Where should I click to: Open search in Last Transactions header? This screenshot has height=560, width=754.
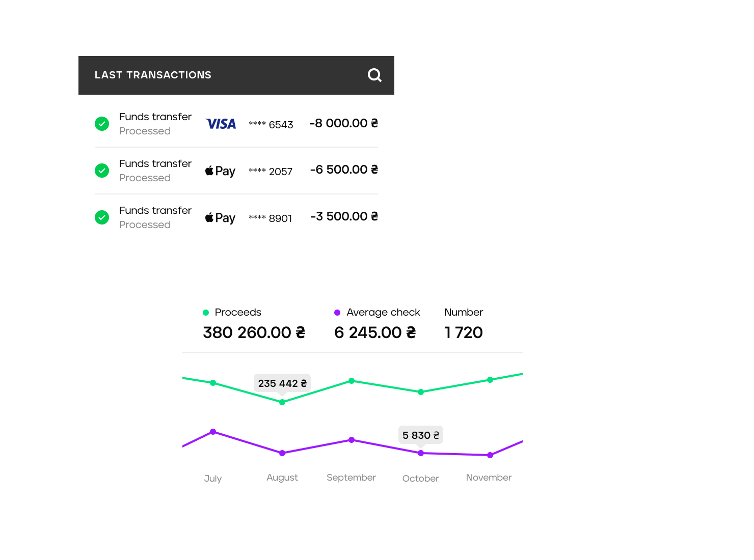coord(375,75)
